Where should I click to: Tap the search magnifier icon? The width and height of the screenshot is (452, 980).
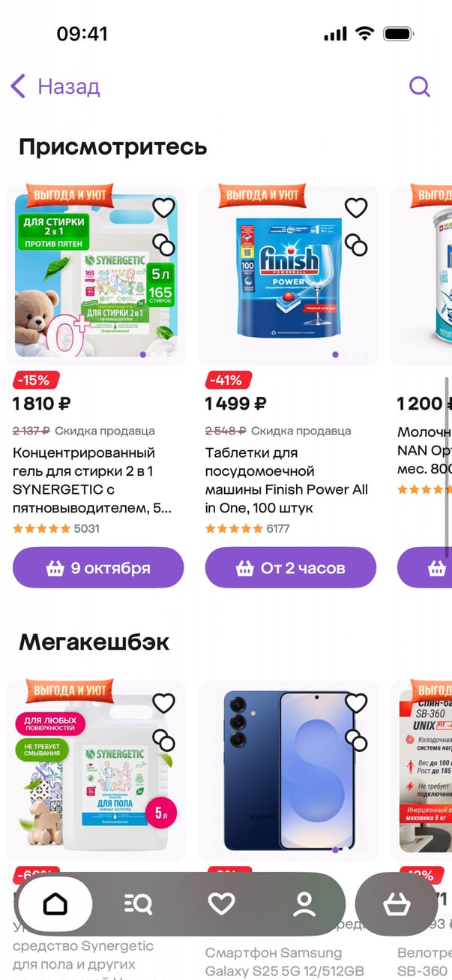[420, 86]
